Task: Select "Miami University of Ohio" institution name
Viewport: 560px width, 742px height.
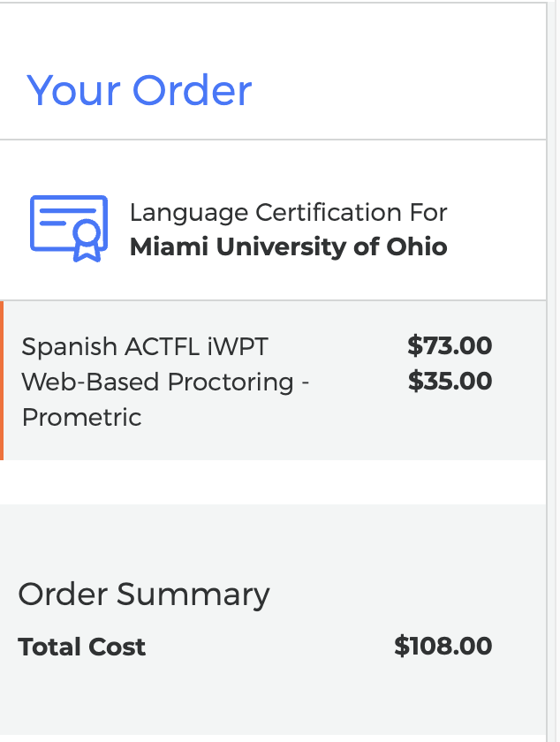Action: pyautogui.click(x=288, y=246)
